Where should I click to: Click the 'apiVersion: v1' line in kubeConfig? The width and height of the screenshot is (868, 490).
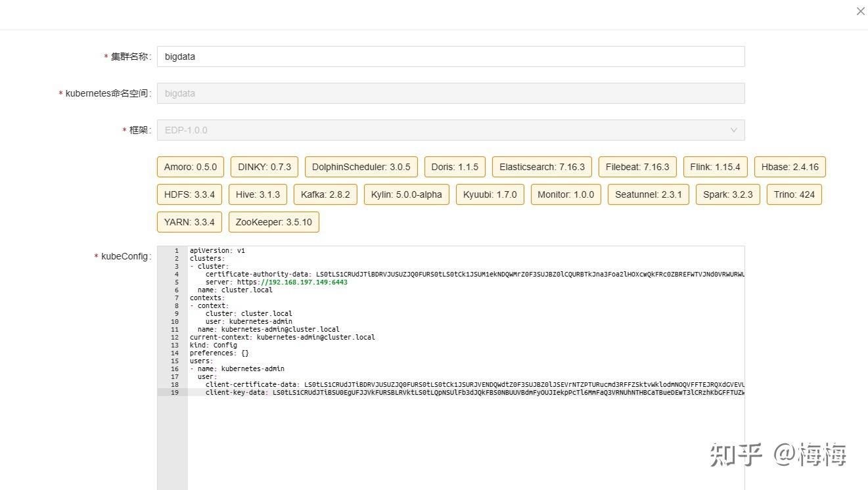pos(217,250)
